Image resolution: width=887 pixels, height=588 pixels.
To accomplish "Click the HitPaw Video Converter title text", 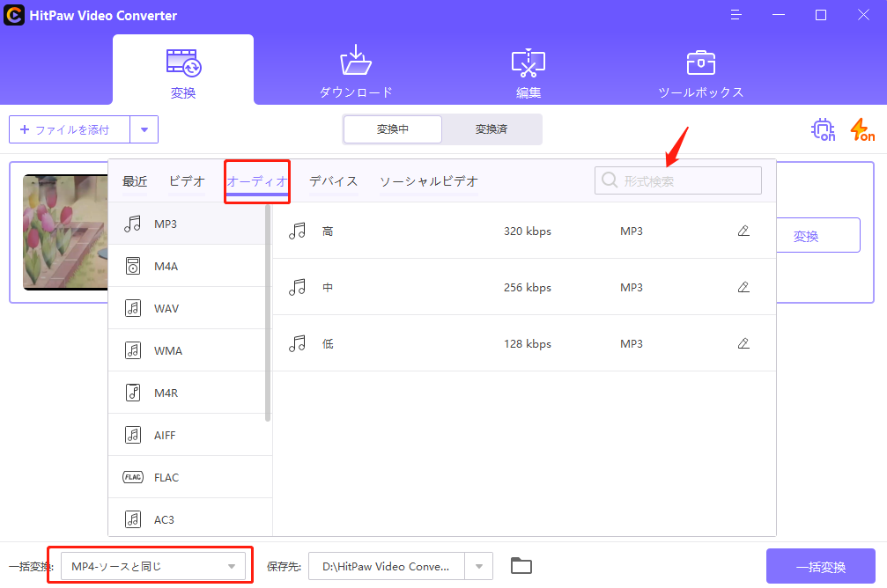I will point(103,15).
